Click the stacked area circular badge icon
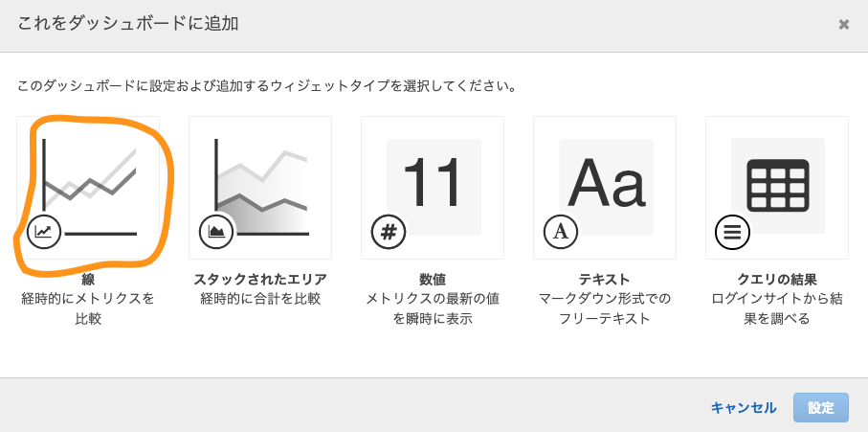Screen dimensions: 868x432 [216, 232]
